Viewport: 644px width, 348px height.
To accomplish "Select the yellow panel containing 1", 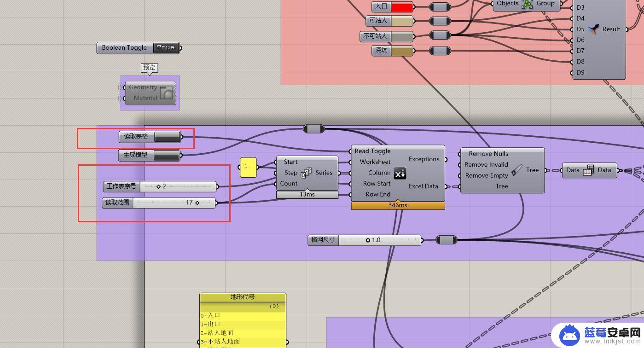I will (x=248, y=167).
